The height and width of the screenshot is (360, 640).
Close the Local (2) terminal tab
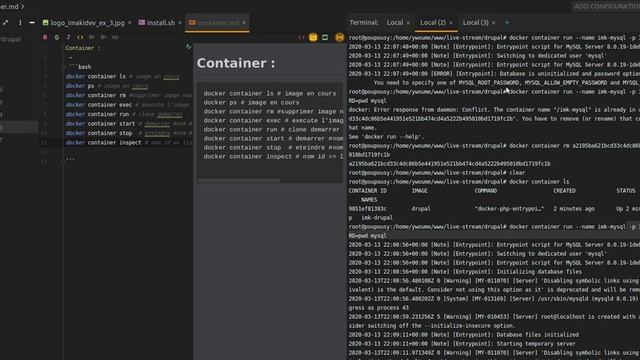[x=451, y=23]
